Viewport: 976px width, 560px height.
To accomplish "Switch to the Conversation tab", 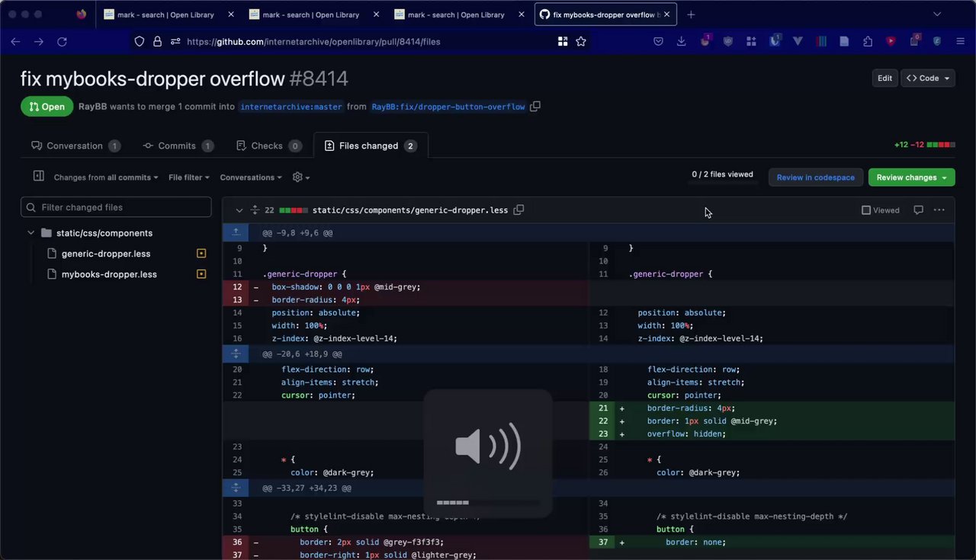I will 75,146.
